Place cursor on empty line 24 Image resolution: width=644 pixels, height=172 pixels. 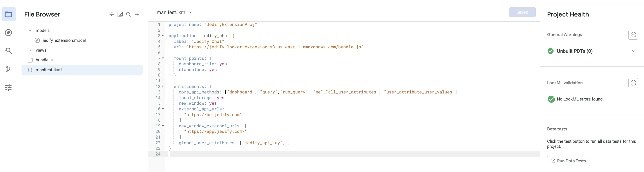pyautogui.click(x=352, y=154)
